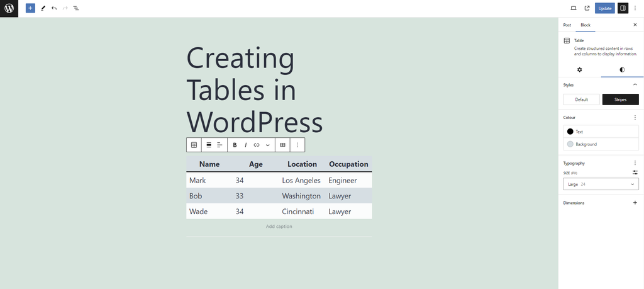Open the device preview (laptop) icon
644x289 pixels.
(x=574, y=8)
